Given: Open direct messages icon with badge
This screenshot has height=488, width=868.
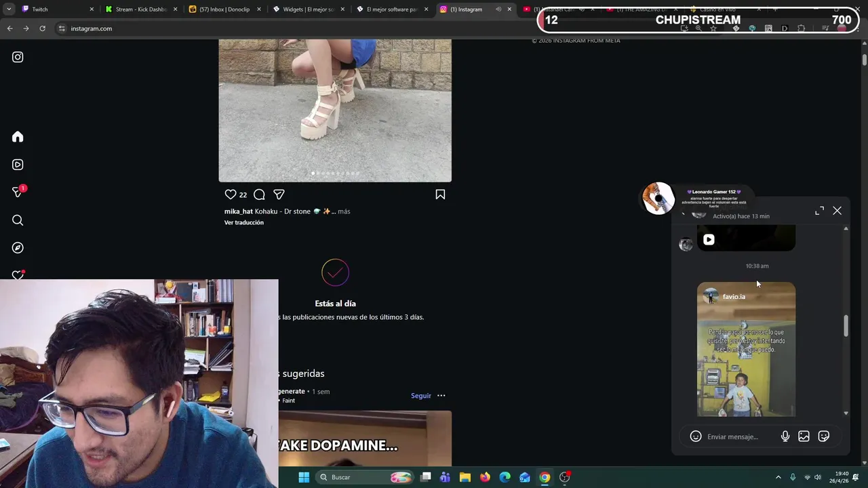Looking at the screenshot, I should pos(18,192).
